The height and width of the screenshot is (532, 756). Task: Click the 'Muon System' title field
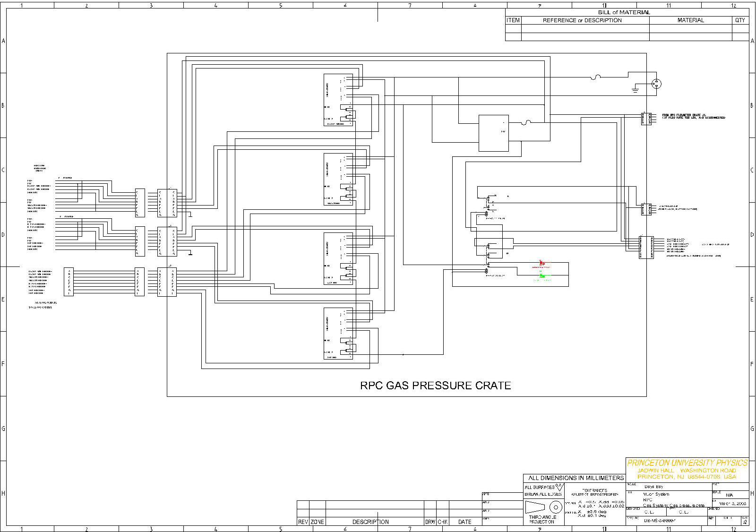coord(656,494)
